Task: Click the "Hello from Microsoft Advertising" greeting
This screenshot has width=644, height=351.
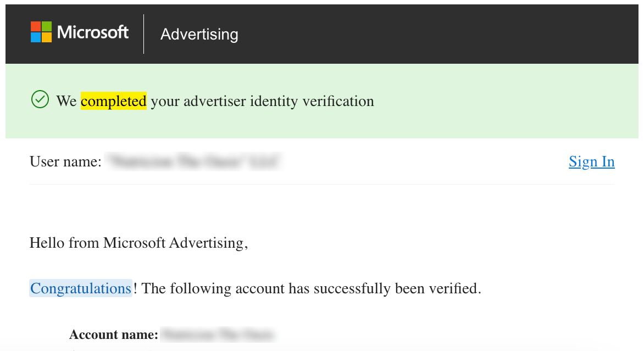Action: coord(138,243)
